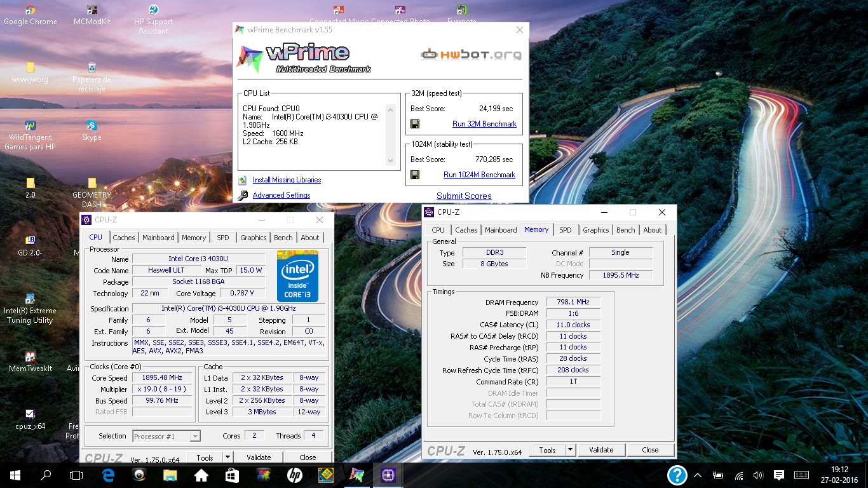Click the save icon beside Run 1024M Benchmark
Image resolution: width=868 pixels, height=488 pixels.
point(415,175)
